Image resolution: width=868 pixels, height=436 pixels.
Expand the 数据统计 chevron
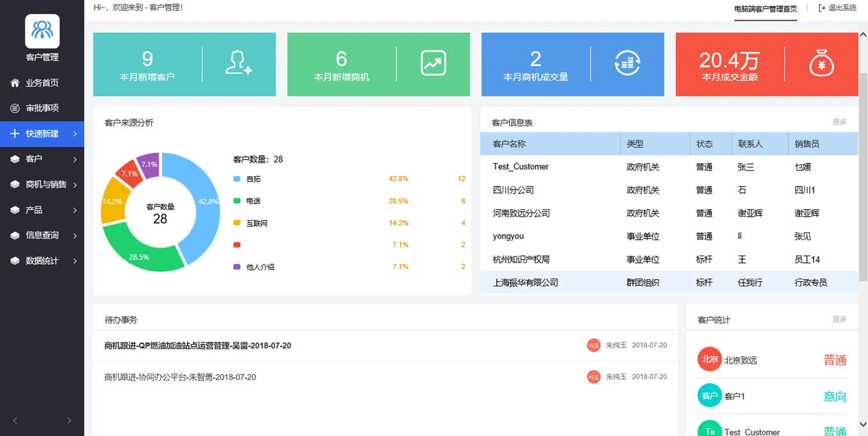[75, 261]
